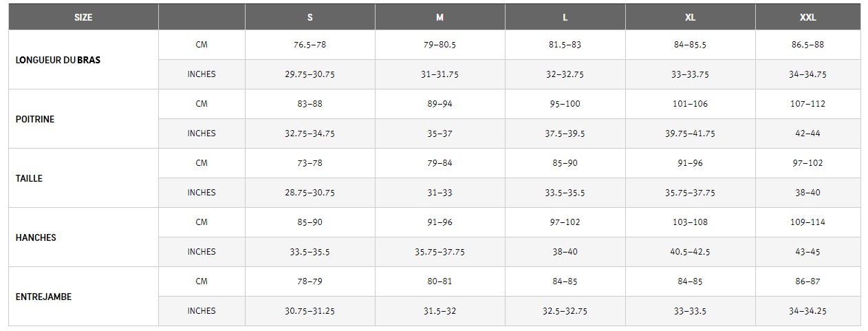
Task: Click the TAILLE row label
Action: [x=29, y=178]
